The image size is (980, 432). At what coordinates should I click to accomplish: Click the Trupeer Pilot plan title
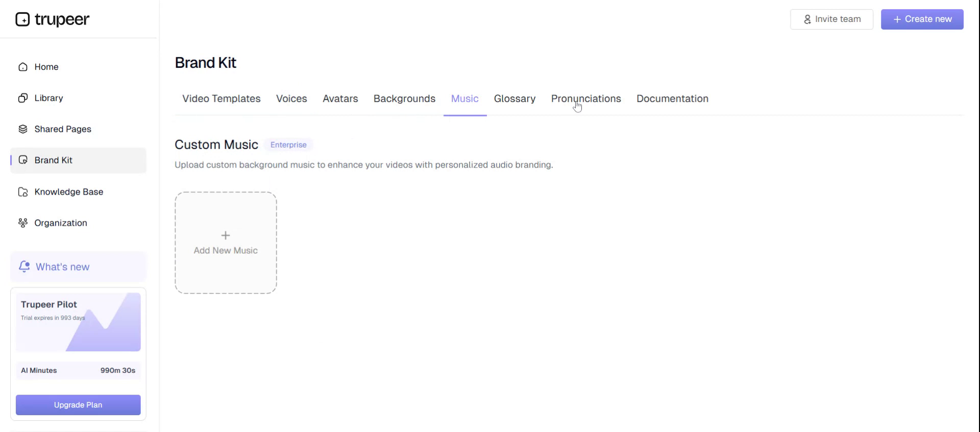pos(49,305)
